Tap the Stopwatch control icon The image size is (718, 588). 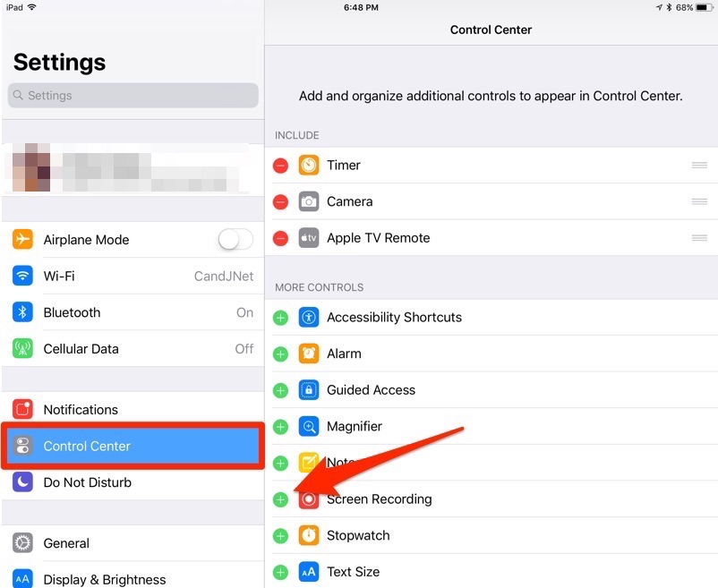point(309,535)
